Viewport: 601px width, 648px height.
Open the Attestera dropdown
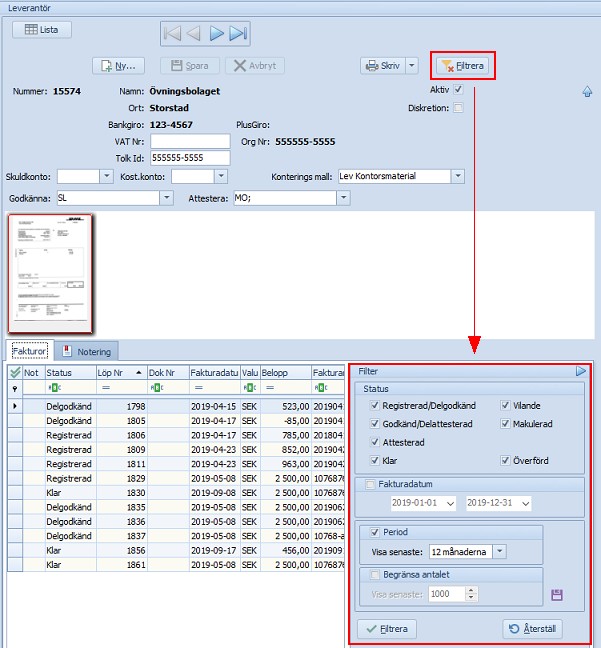[343, 198]
